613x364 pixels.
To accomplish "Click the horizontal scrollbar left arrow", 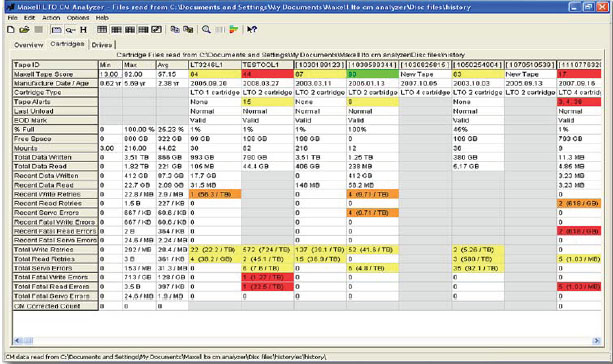I will (18, 341).
